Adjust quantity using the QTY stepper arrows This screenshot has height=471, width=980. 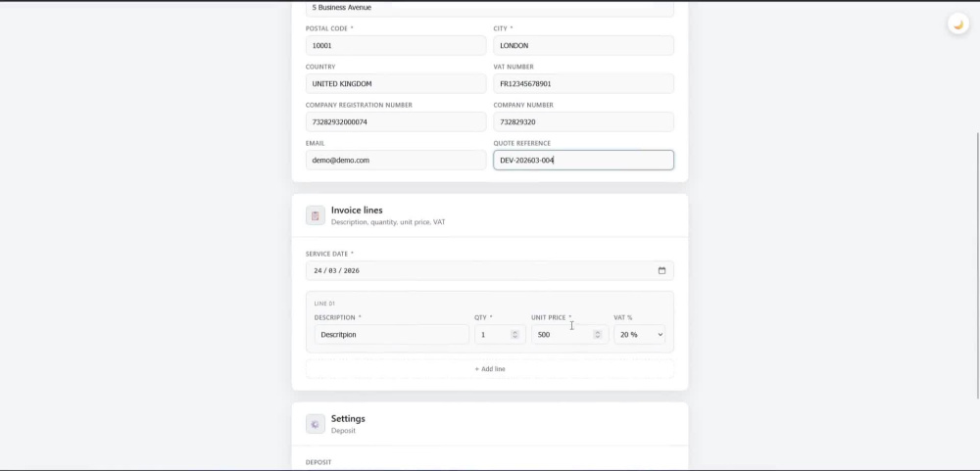point(515,335)
